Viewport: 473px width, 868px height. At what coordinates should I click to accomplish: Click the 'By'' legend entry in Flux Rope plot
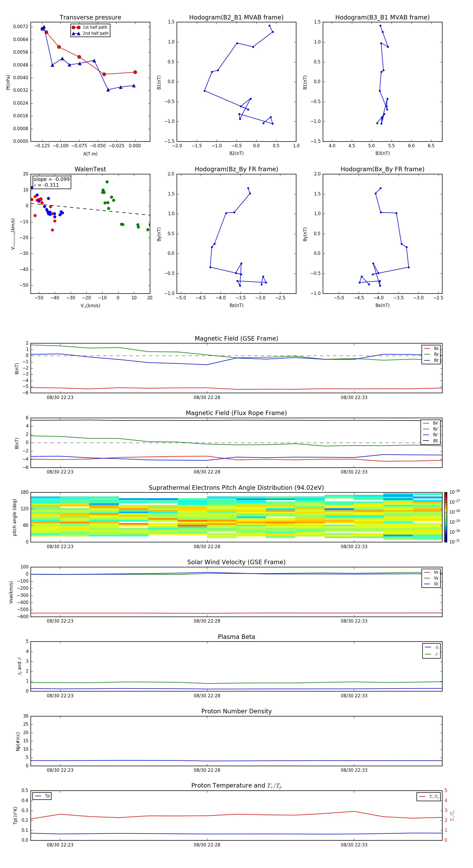pyautogui.click(x=431, y=429)
